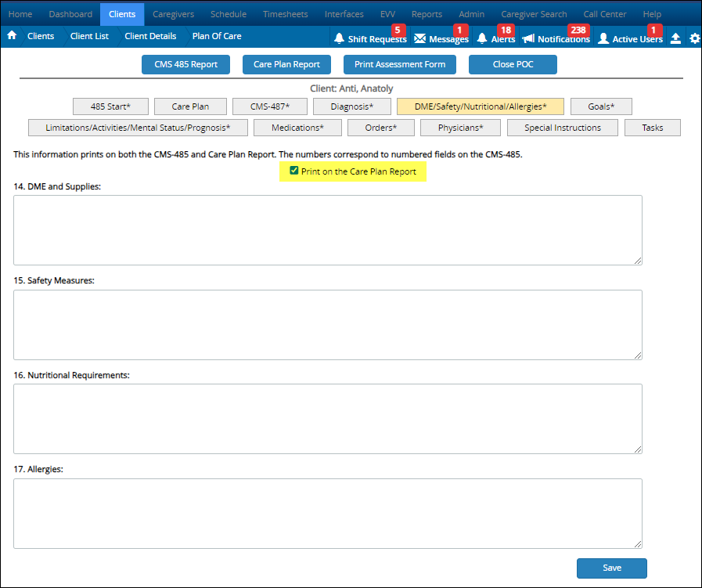The image size is (702, 588).
Task: Click the Close POC button
Action: tap(513, 64)
